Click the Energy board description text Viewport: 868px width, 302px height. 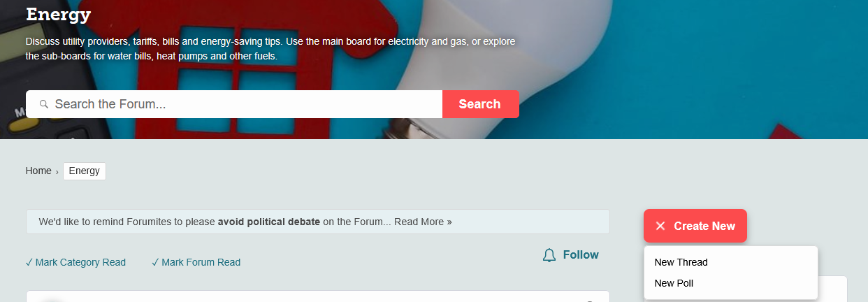click(x=270, y=49)
